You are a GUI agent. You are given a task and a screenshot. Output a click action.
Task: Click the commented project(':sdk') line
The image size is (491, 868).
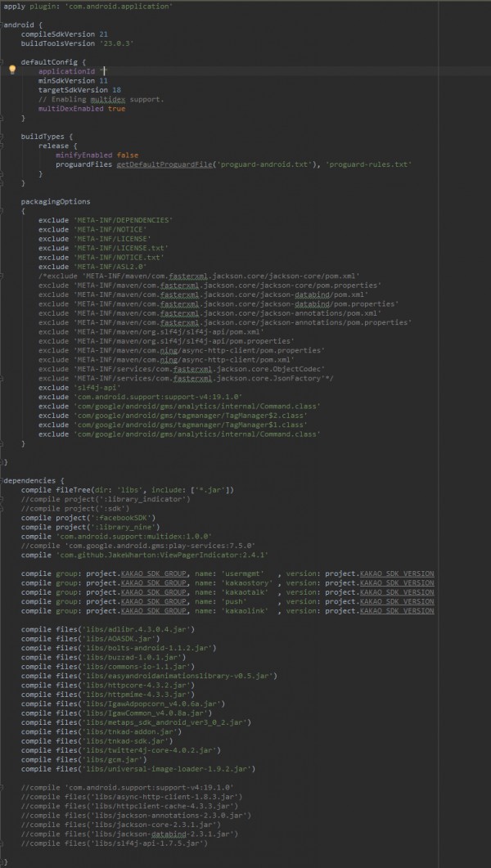tap(75, 508)
